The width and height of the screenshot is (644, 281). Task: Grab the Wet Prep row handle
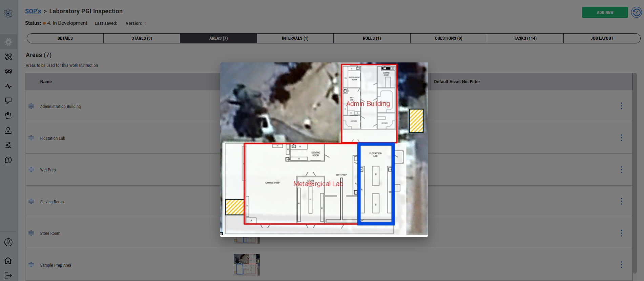tap(31, 170)
